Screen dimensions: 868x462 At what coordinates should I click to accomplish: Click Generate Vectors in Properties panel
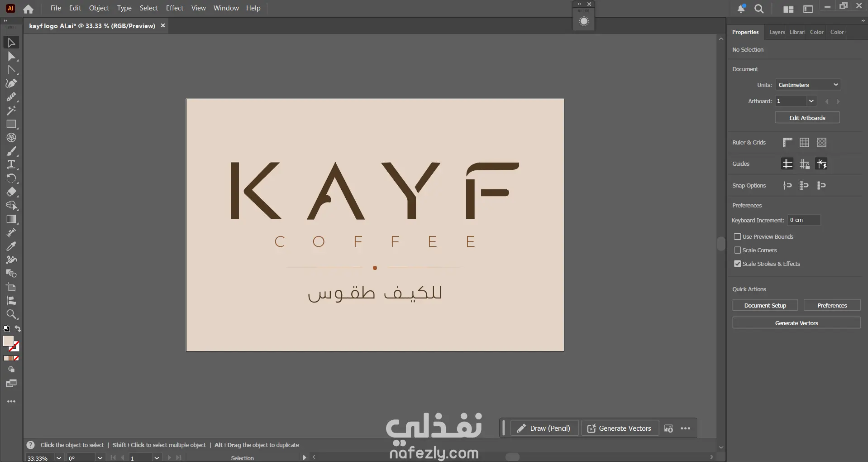click(x=796, y=323)
